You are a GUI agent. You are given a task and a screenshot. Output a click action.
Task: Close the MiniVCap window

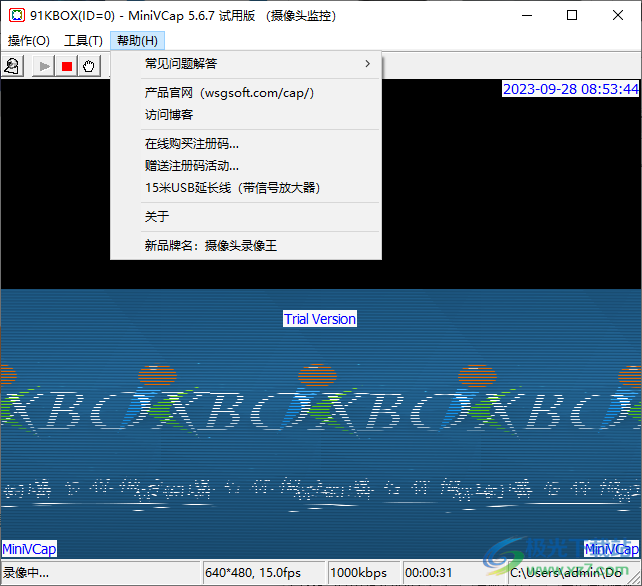(x=618, y=16)
